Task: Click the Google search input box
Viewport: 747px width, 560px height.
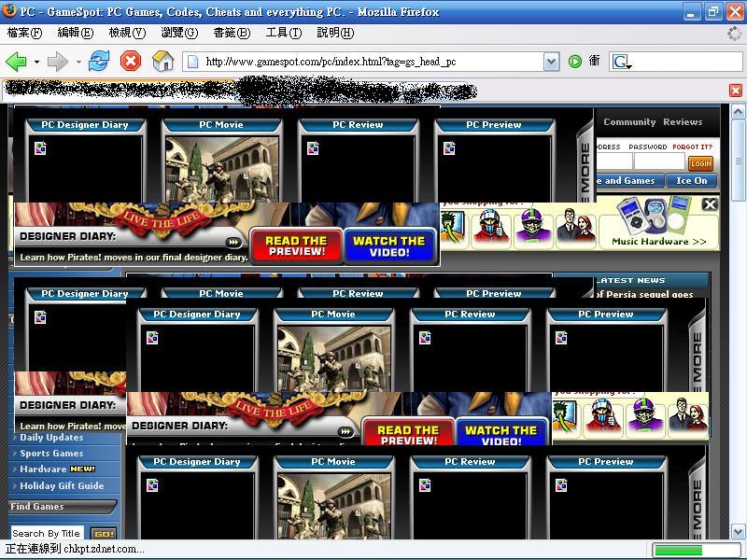Action: point(688,62)
